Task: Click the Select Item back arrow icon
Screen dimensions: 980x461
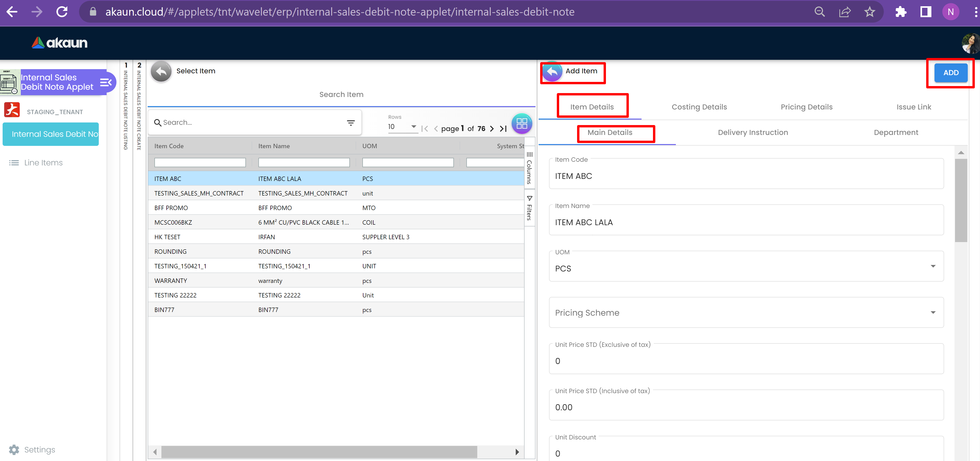Action: (161, 71)
